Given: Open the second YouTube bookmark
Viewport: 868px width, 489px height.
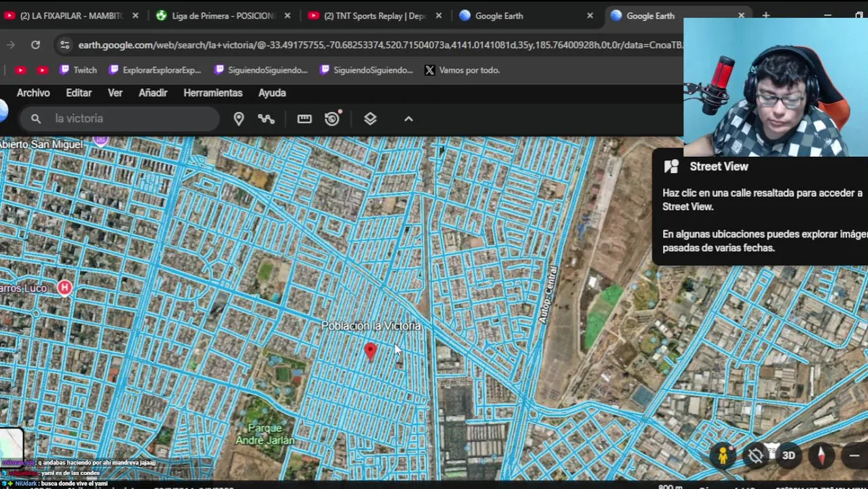Looking at the screenshot, I should point(43,70).
